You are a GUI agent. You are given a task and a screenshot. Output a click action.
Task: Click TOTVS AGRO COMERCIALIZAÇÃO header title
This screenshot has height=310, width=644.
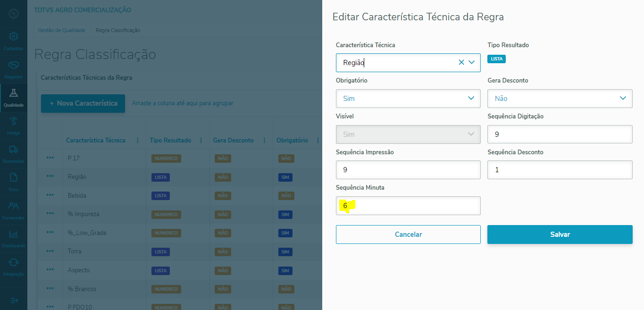[83, 10]
